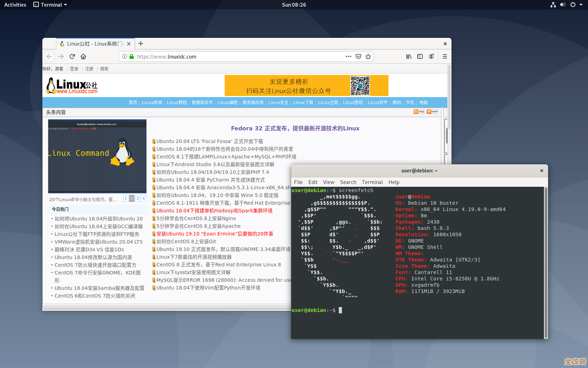Image resolution: width=588 pixels, height=368 pixels.
Task: Click the Linux Command thumbnail image
Action: (97, 156)
